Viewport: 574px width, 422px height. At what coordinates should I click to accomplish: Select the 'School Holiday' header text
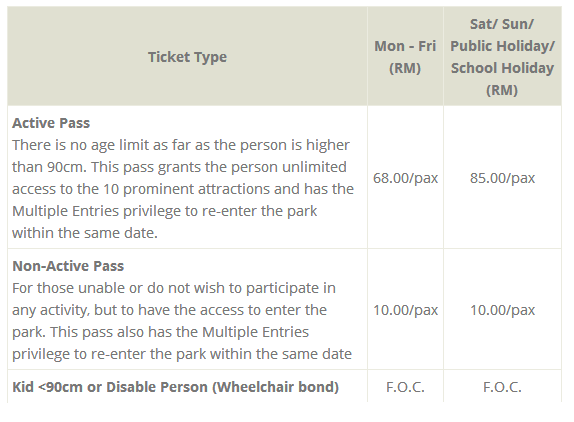tap(502, 68)
